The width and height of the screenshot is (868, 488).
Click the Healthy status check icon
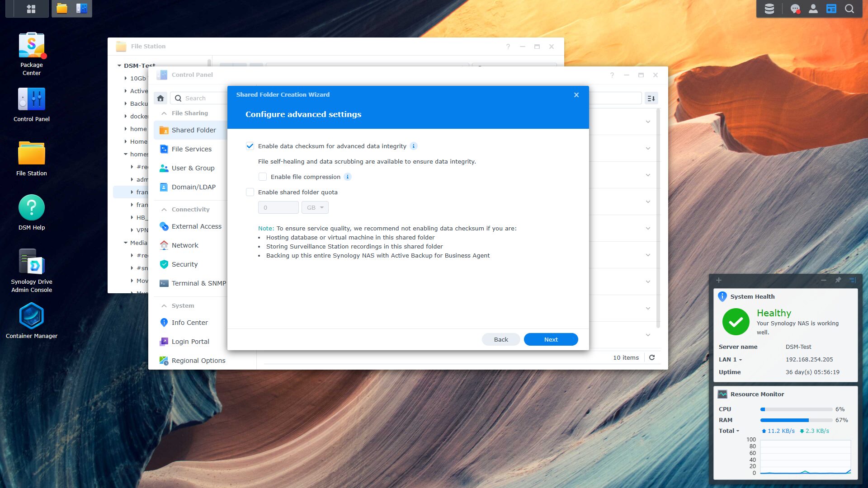[736, 322]
